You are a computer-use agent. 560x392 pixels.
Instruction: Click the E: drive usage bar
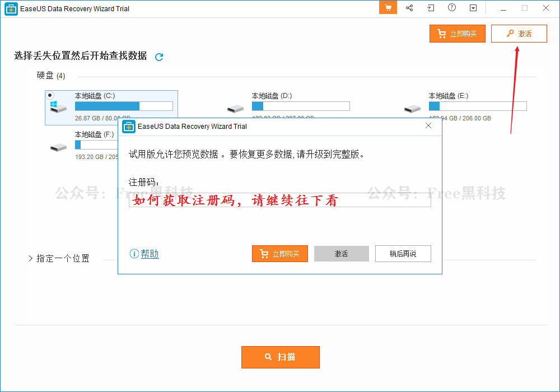point(478,106)
